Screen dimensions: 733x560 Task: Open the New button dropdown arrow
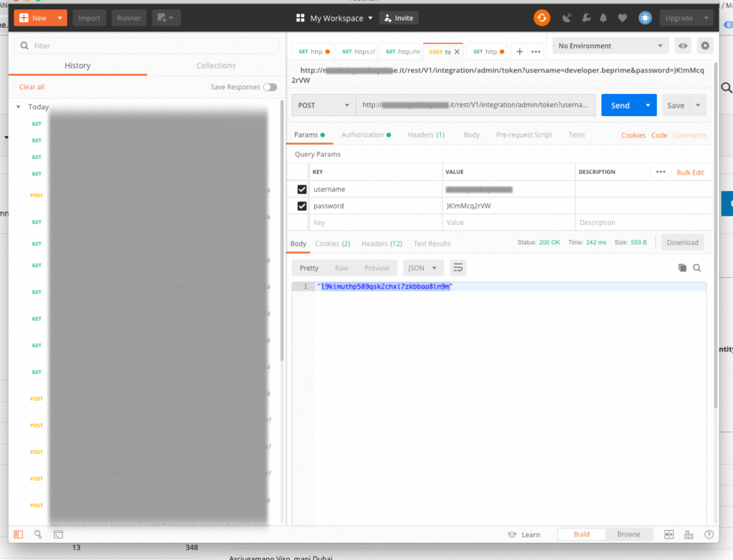tap(60, 18)
